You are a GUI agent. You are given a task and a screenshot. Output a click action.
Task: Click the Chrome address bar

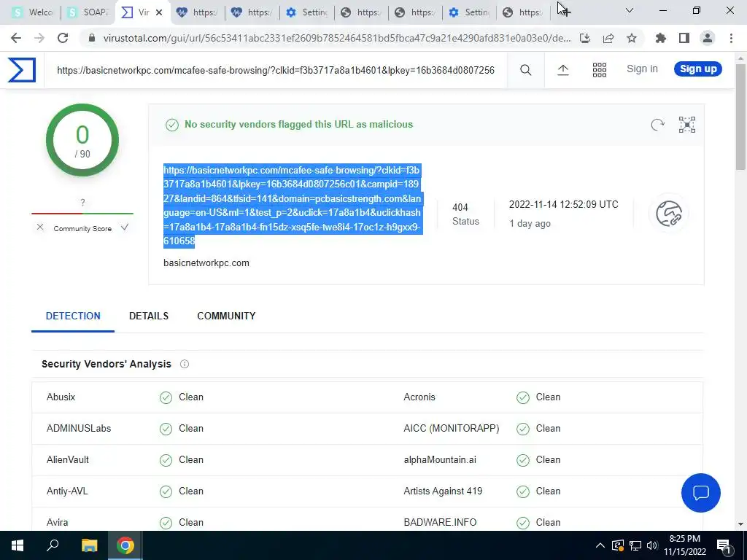pyautogui.click(x=337, y=38)
